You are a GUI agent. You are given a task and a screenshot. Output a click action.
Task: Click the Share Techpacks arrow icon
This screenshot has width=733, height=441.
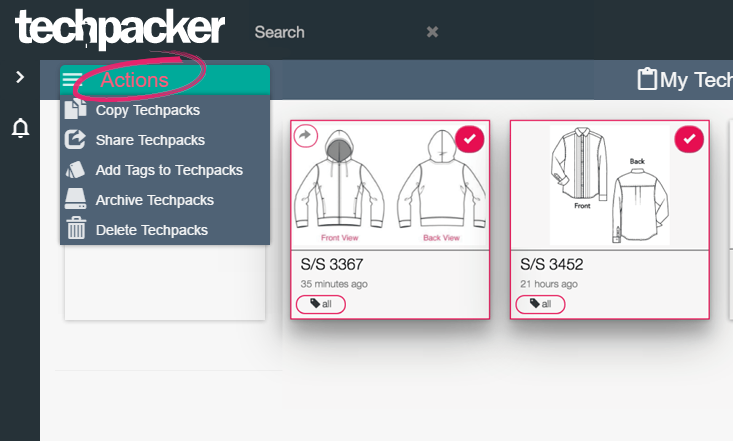click(75, 139)
